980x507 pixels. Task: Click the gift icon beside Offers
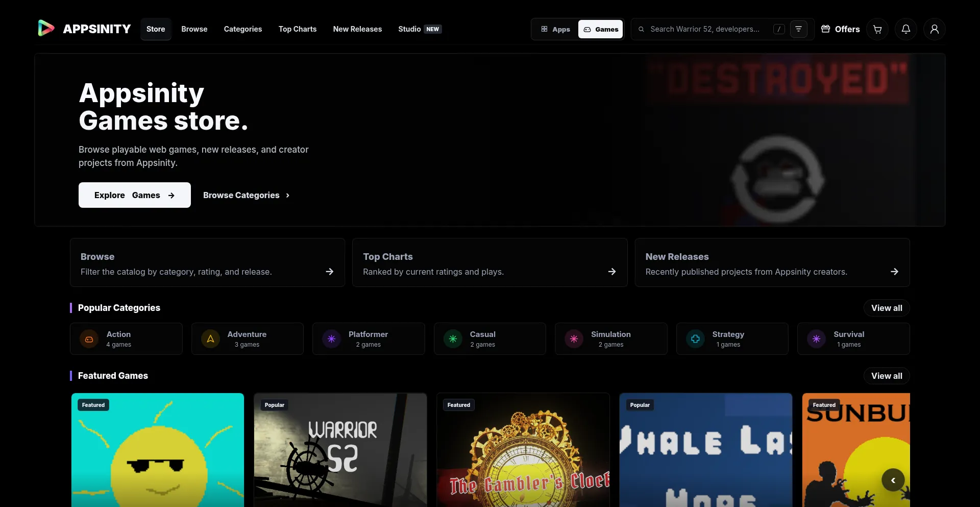pyautogui.click(x=825, y=29)
